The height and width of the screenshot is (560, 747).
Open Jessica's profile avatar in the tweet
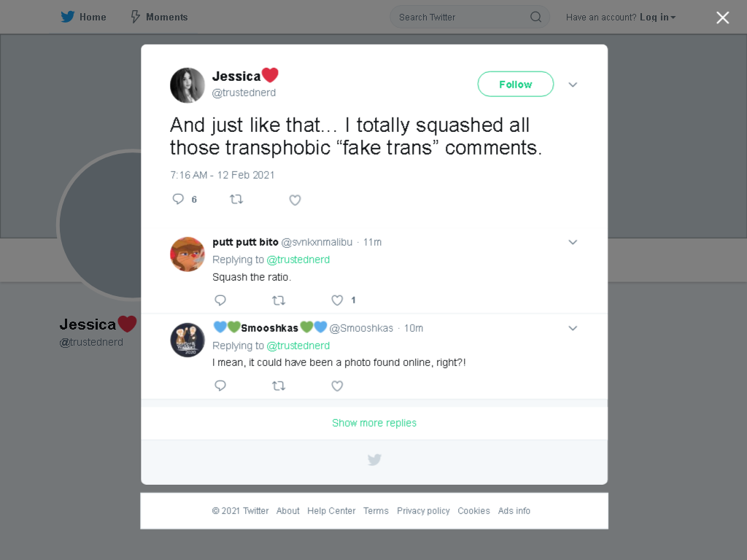point(187,85)
